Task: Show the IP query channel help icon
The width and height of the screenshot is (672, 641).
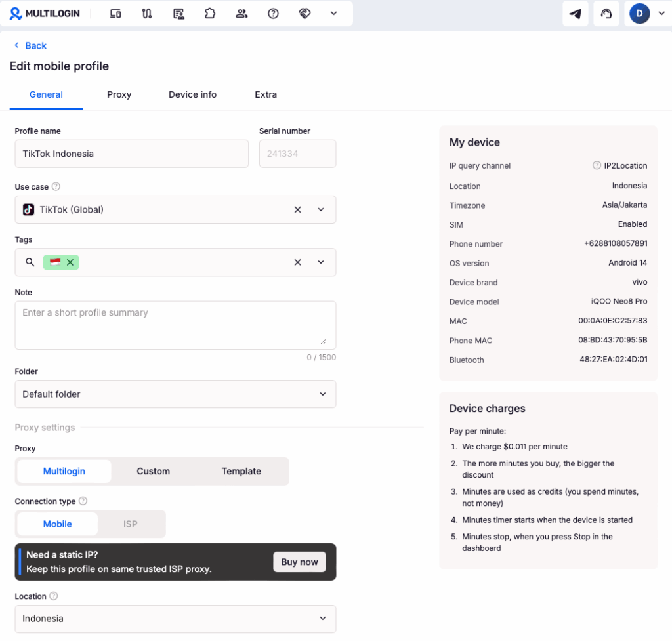Action: coord(597,165)
